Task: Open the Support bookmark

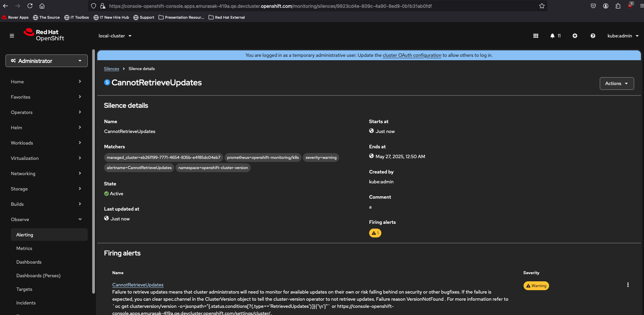Action: 144,17
